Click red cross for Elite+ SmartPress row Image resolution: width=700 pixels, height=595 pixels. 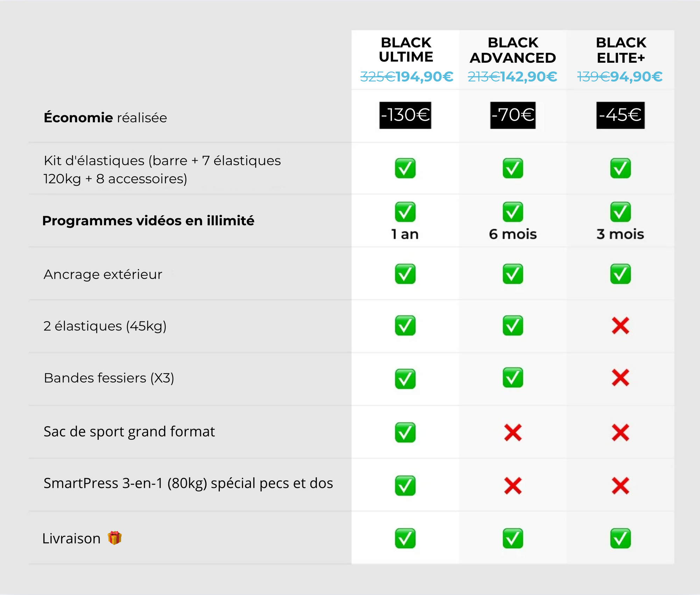(620, 486)
